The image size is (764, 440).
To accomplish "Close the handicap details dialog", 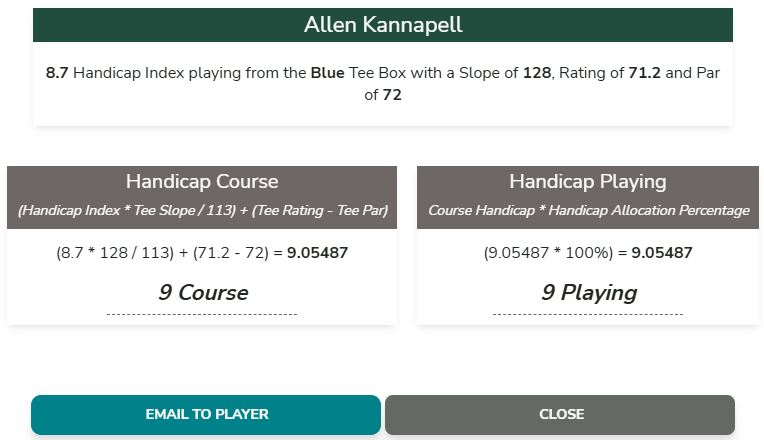I will click(x=560, y=414).
